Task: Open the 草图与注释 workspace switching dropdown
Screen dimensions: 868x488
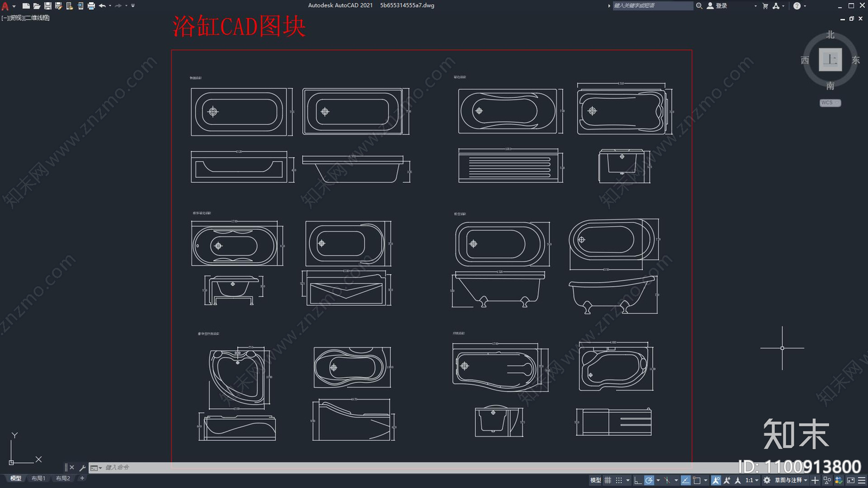Action: coord(791,480)
